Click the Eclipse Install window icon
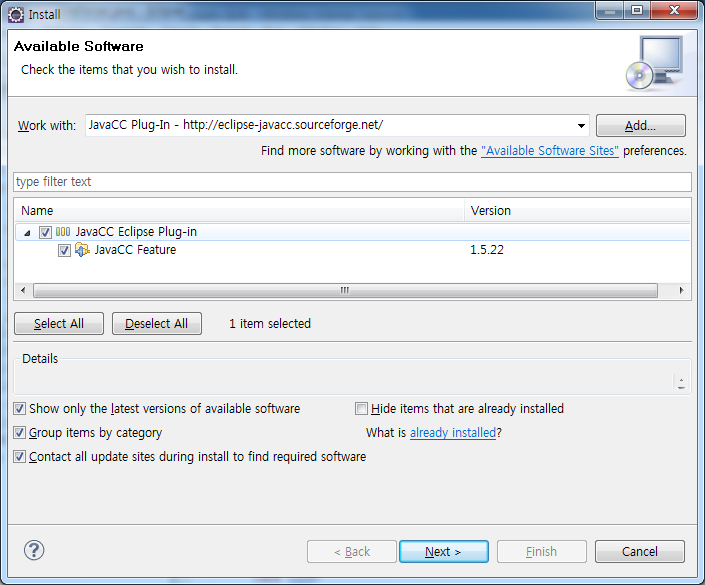This screenshot has height=585, width=705. [16, 14]
